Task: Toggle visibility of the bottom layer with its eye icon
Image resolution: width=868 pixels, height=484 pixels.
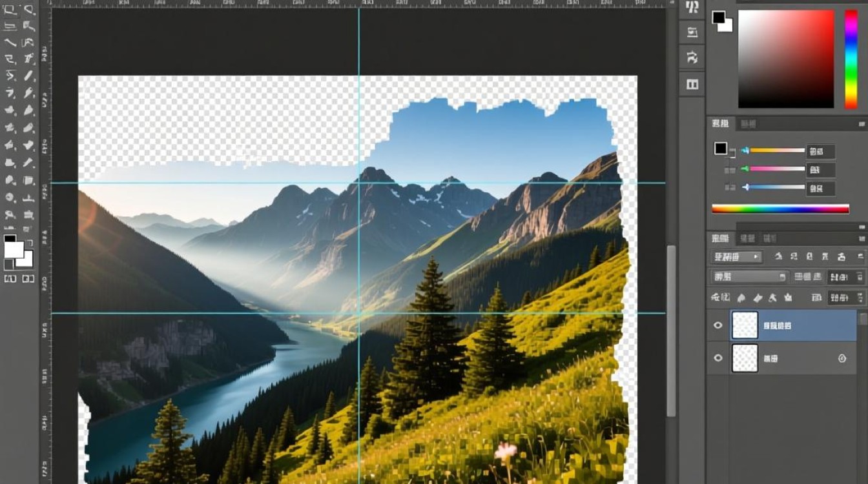Action: click(718, 358)
